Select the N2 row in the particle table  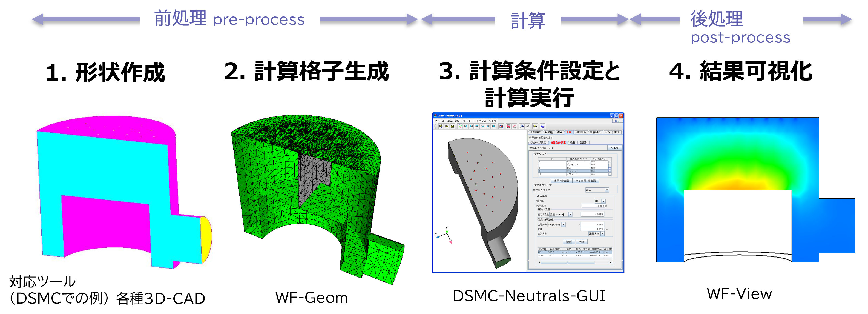[575, 252]
